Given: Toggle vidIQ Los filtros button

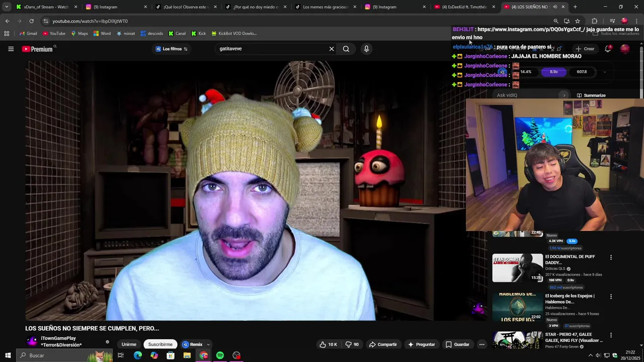Looking at the screenshot, I should [x=172, y=49].
